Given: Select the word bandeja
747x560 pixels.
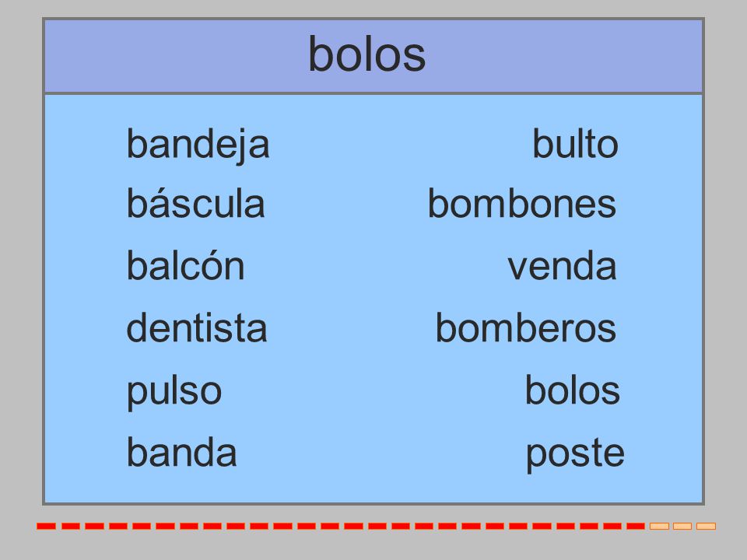Looking at the screenshot, I should point(198,145).
